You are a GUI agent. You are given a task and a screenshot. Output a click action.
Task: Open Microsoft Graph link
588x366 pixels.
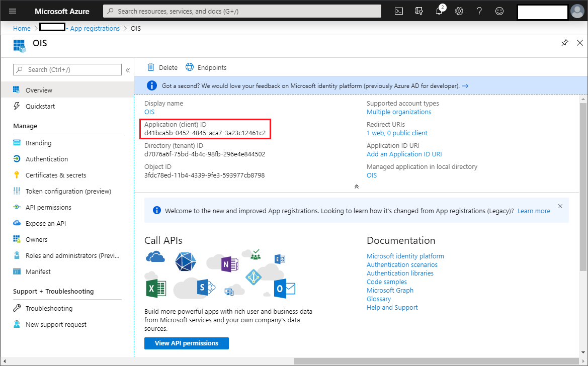[x=390, y=290]
